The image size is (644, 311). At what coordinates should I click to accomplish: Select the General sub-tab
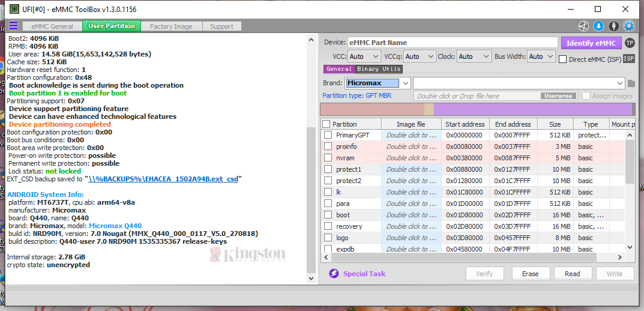pyautogui.click(x=339, y=69)
